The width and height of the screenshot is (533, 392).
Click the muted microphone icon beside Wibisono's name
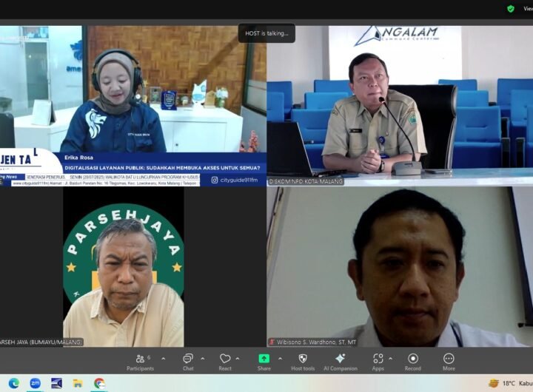(272, 342)
